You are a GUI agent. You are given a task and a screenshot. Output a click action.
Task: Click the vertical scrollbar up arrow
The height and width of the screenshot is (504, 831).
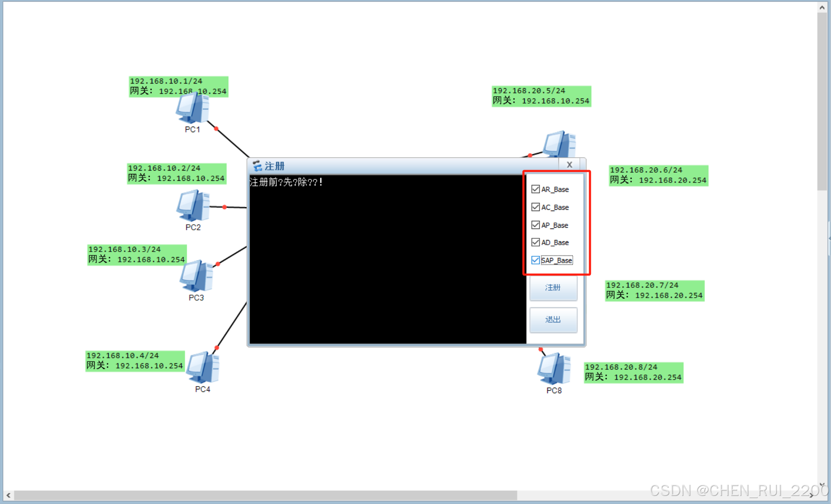point(822,7)
